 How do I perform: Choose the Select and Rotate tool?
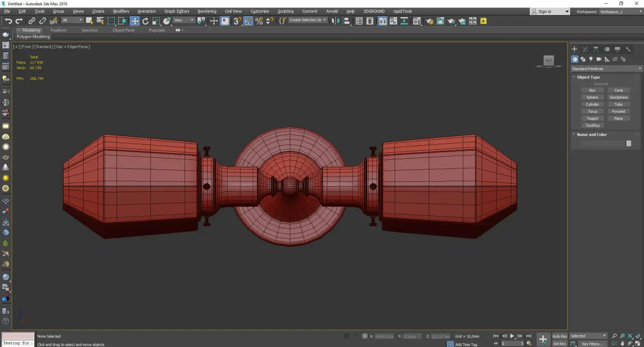[x=145, y=21]
